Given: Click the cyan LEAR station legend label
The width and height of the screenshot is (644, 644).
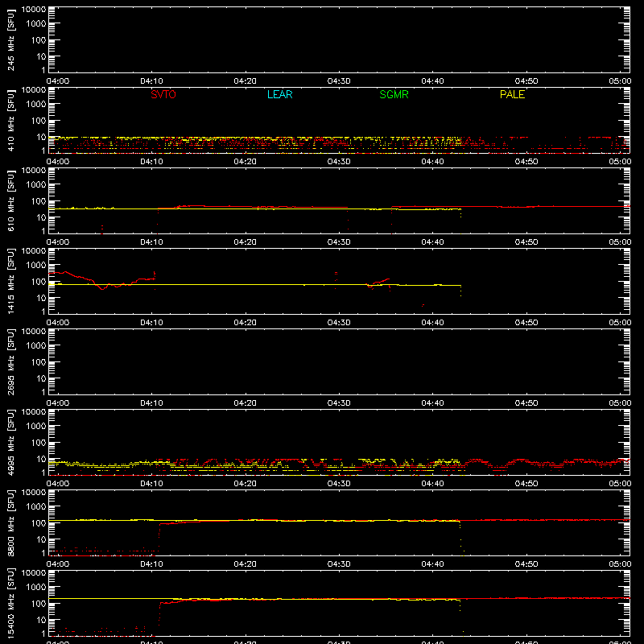Looking at the screenshot, I should pos(279,94).
